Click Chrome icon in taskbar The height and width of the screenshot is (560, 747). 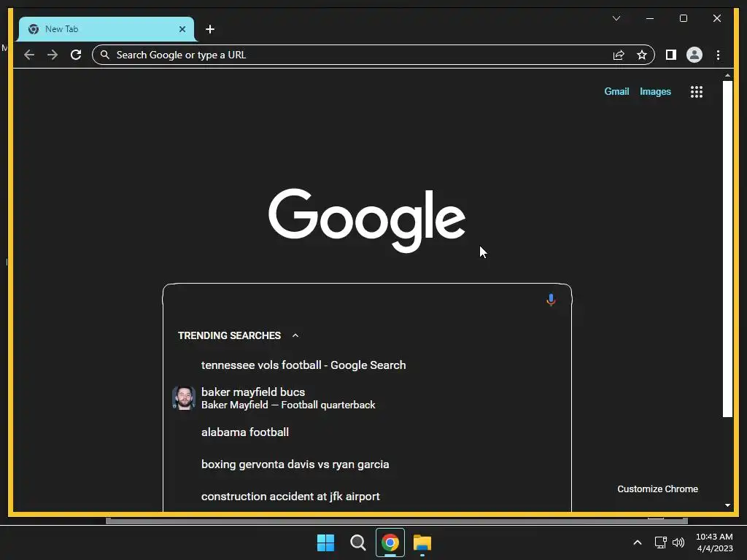click(390, 542)
